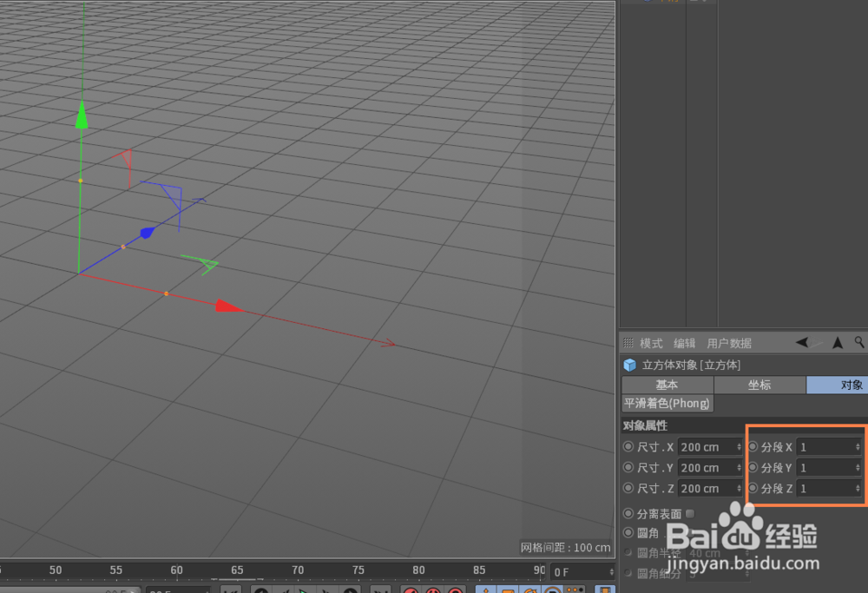Click the orange size handle on the red X axis
Image resolution: width=868 pixels, height=593 pixels.
click(x=166, y=293)
